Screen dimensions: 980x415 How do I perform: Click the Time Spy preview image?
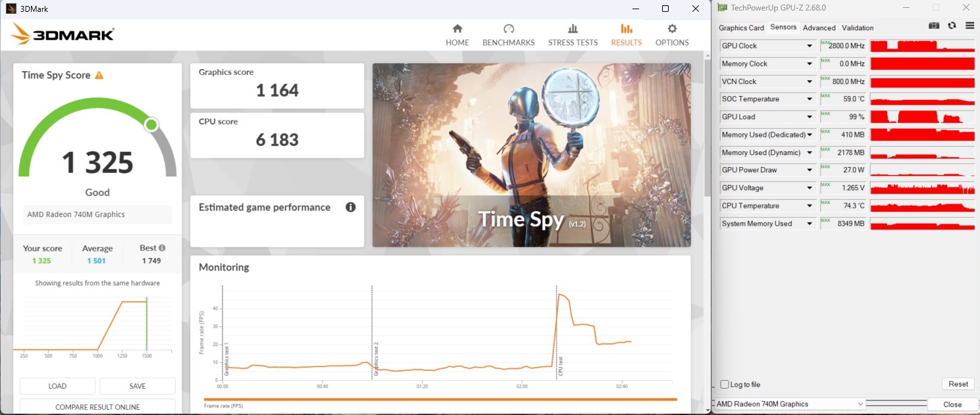pyautogui.click(x=532, y=155)
